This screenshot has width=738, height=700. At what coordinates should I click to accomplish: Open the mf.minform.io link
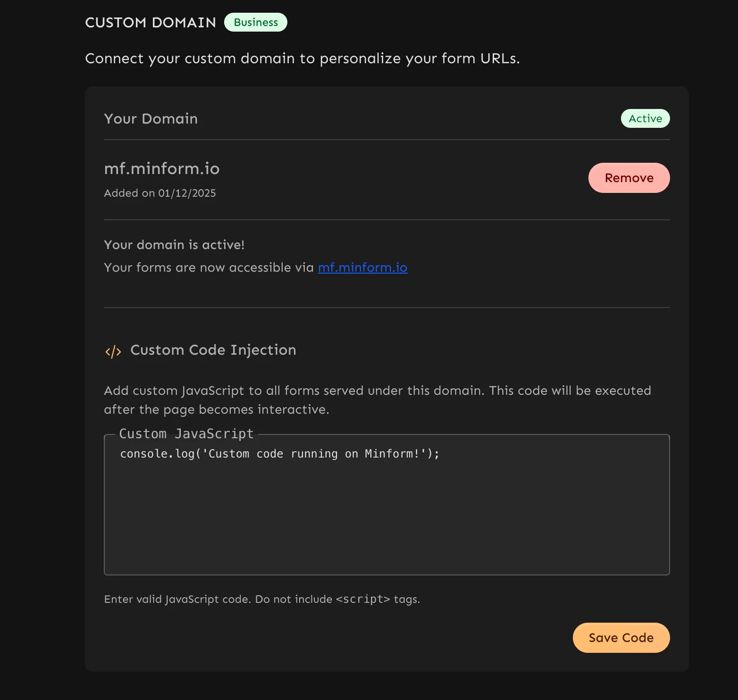[x=362, y=267]
